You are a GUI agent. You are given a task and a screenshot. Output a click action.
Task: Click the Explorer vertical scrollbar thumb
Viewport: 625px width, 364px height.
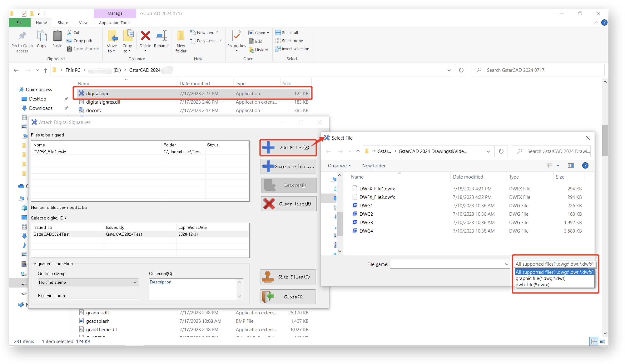coord(605,141)
